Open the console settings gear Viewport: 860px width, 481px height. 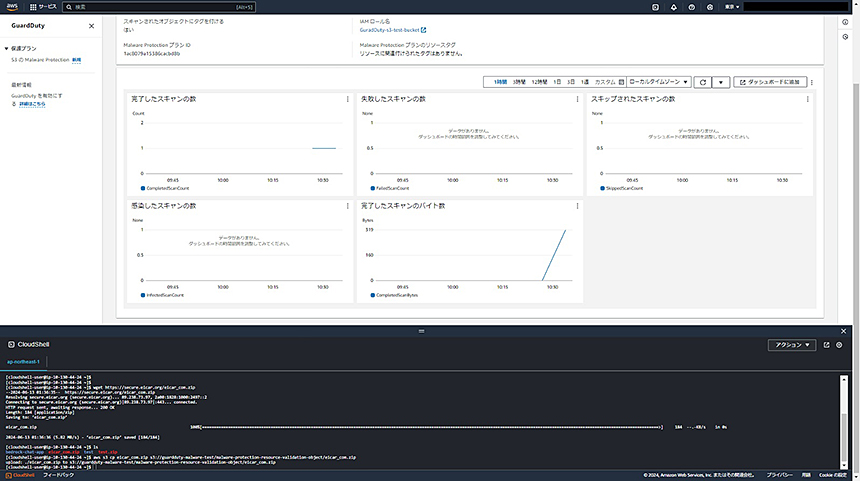(710, 7)
